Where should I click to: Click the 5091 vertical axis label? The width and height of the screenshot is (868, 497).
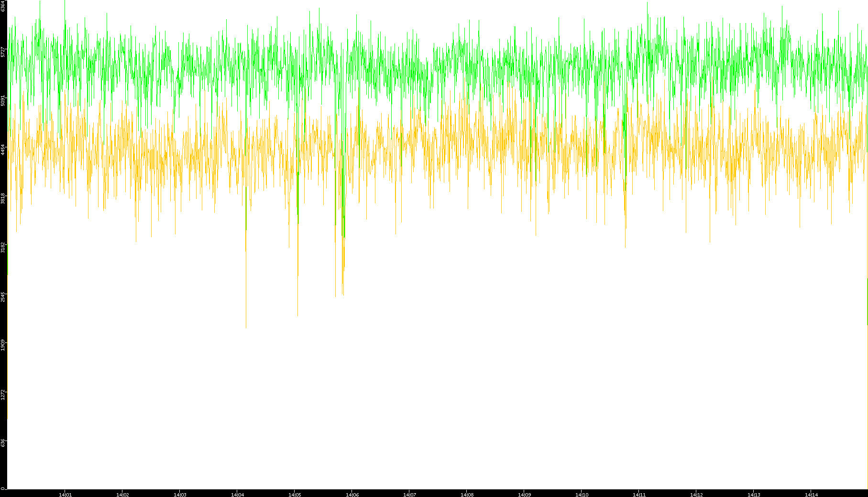[3, 100]
